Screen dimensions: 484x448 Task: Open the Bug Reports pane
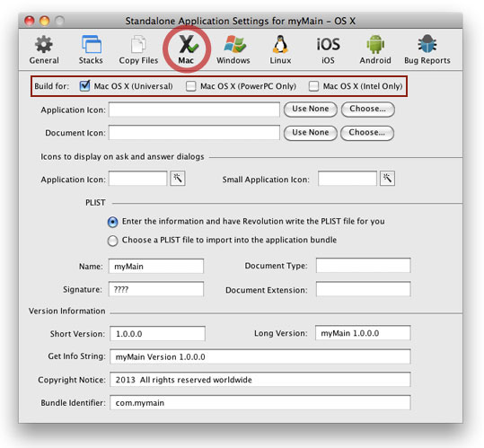pos(427,50)
